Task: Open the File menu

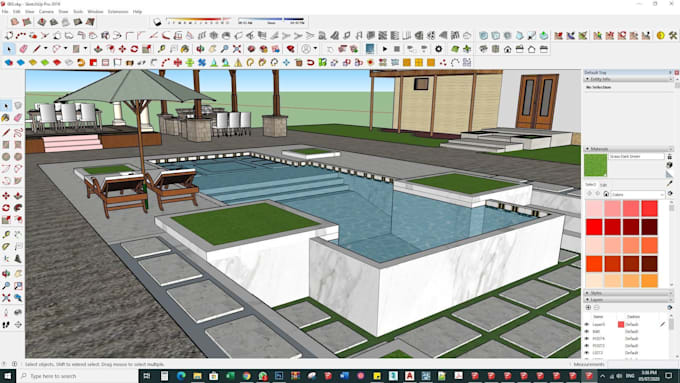Action: [x=5, y=12]
